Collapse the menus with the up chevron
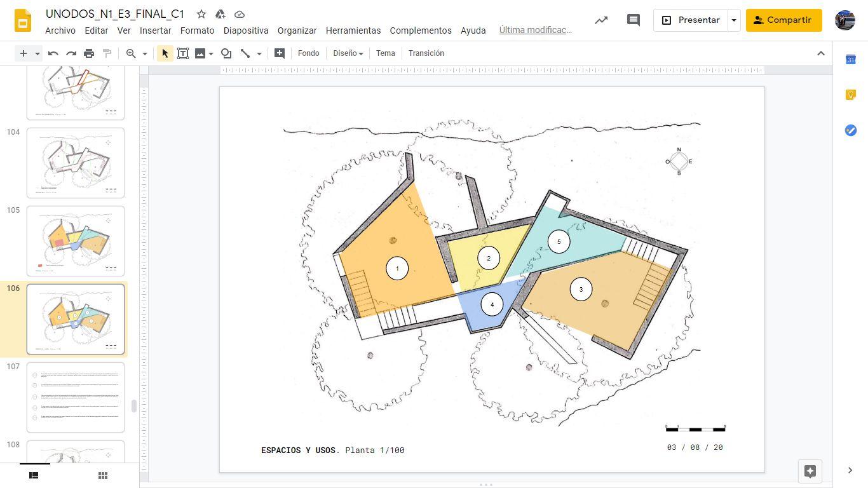Image resolution: width=868 pixels, height=488 pixels. pyautogui.click(x=820, y=53)
